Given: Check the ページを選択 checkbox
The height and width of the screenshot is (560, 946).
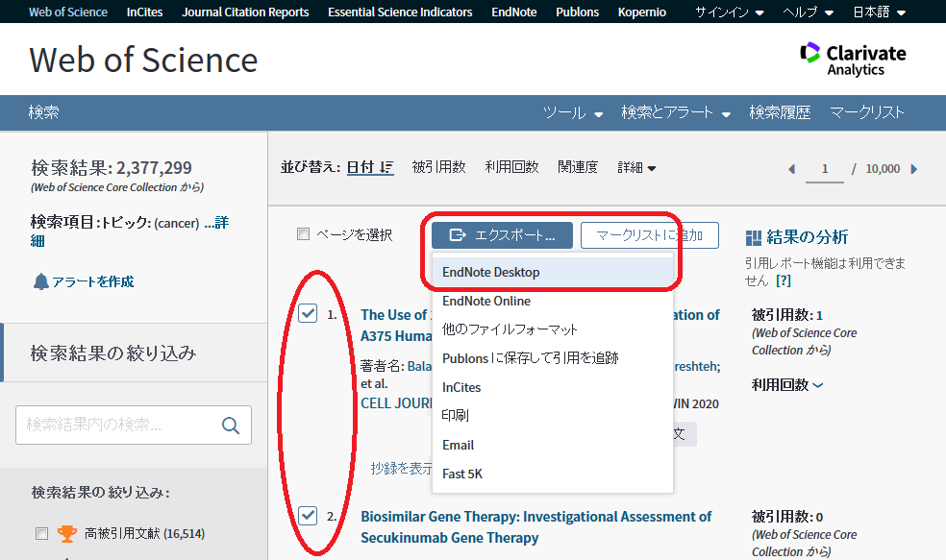Looking at the screenshot, I should point(304,233).
